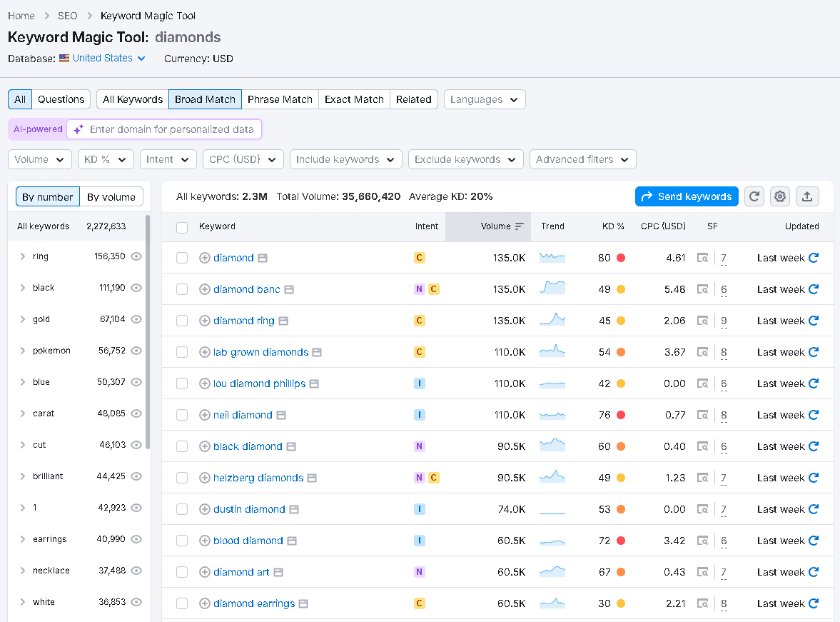Add 'lab grown diamonds' with plus icon

pyautogui.click(x=205, y=352)
